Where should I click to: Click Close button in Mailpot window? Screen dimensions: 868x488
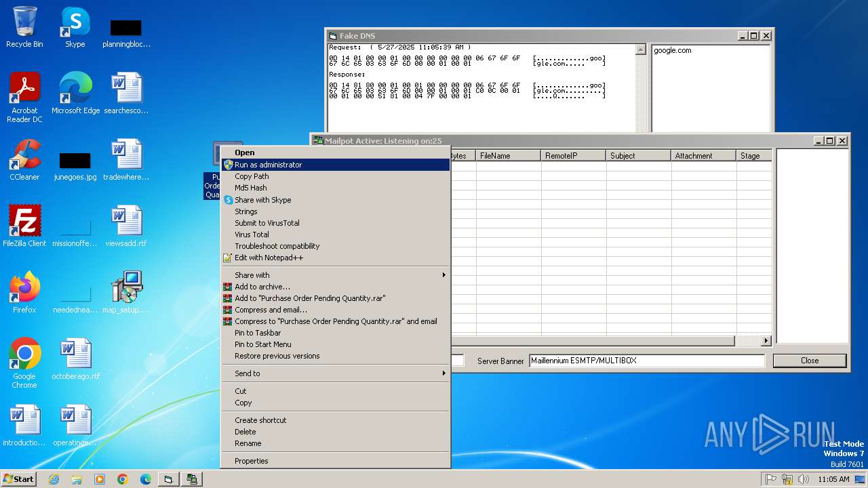(x=809, y=361)
